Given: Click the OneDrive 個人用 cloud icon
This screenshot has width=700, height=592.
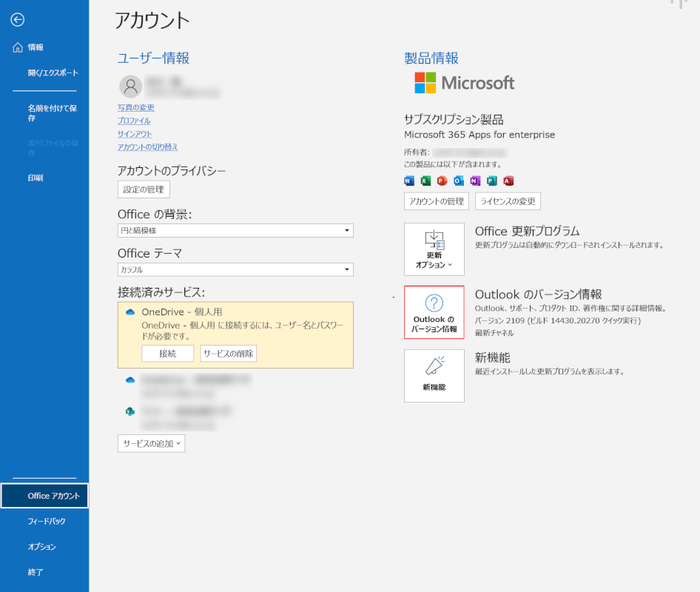Looking at the screenshot, I should (x=130, y=312).
